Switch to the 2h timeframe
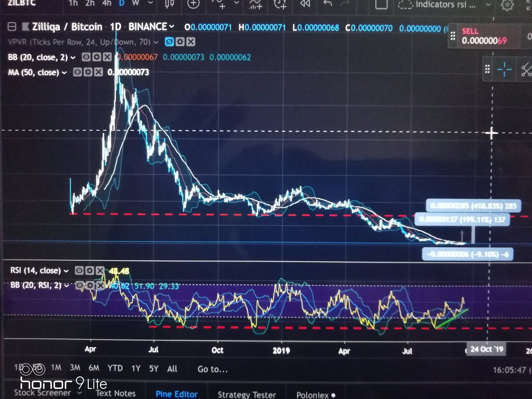This screenshot has width=532, height=399. [x=90, y=4]
